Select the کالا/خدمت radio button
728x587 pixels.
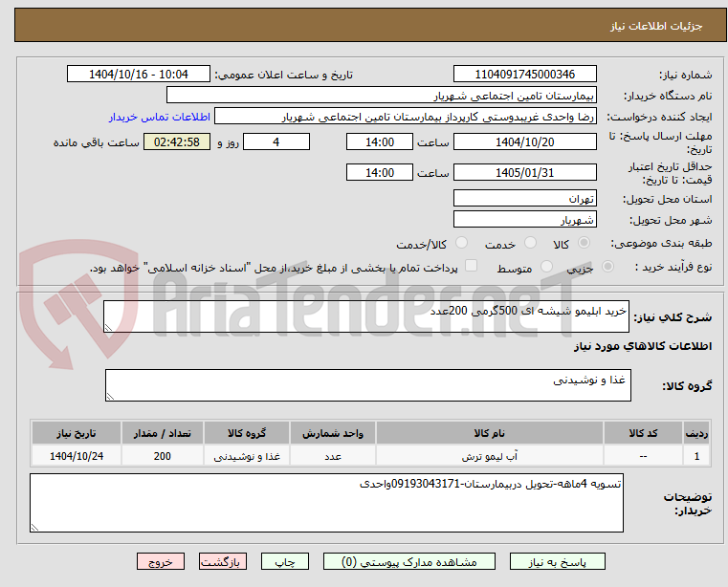(x=461, y=243)
